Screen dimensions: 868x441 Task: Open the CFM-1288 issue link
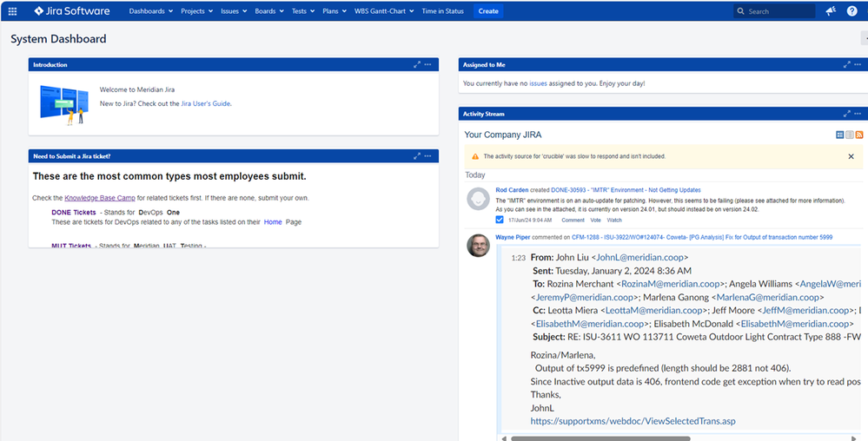(x=702, y=237)
